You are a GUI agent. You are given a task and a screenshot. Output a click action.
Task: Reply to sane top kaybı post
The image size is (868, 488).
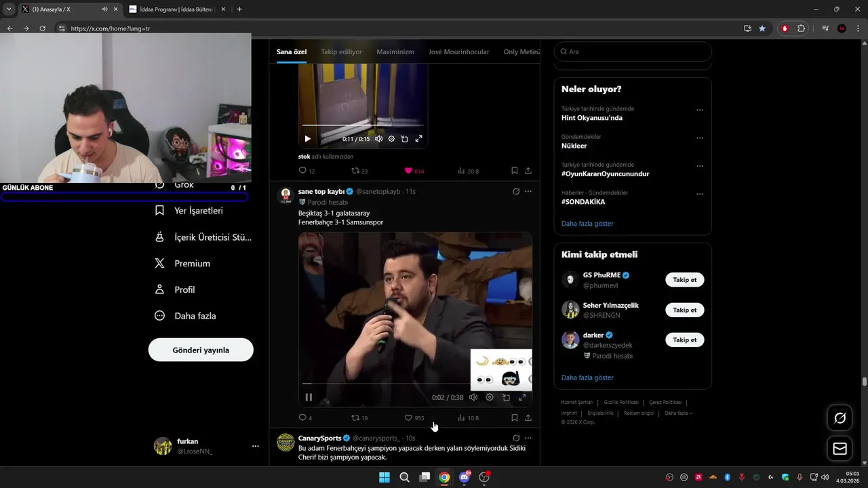click(302, 418)
